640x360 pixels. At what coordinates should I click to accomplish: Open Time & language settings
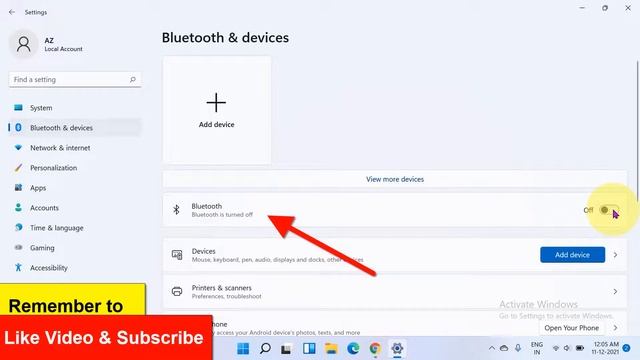click(x=75, y=228)
